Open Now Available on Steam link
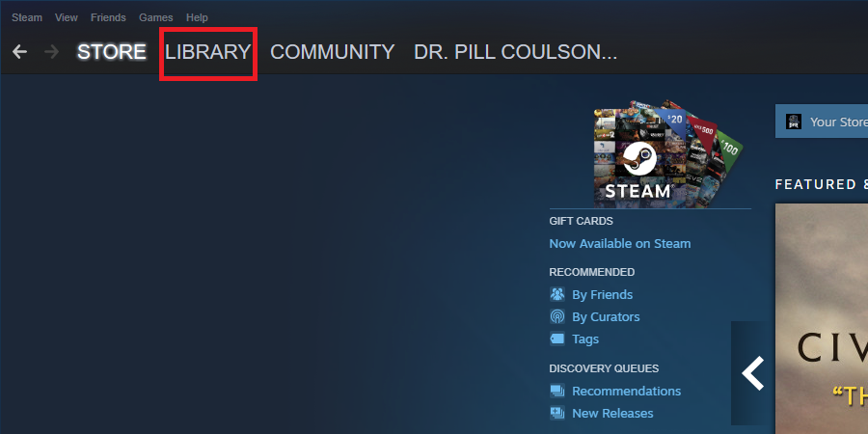868x434 pixels. coord(620,244)
